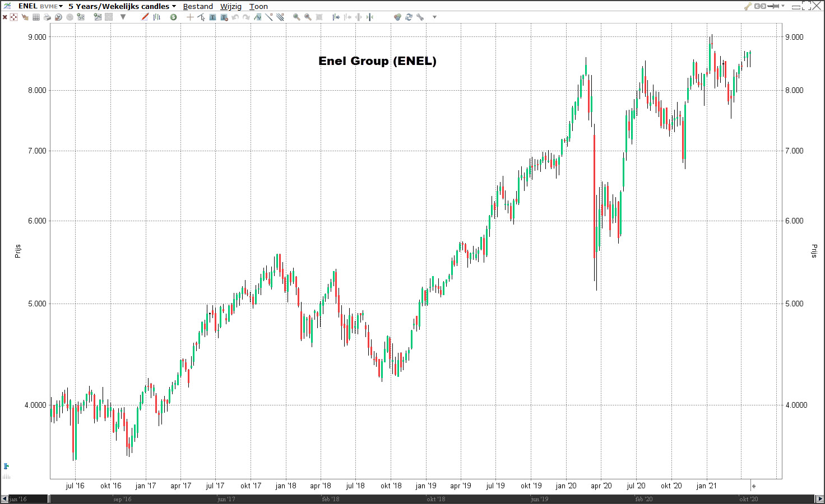Click the compress bars horizontally icon

(370, 17)
